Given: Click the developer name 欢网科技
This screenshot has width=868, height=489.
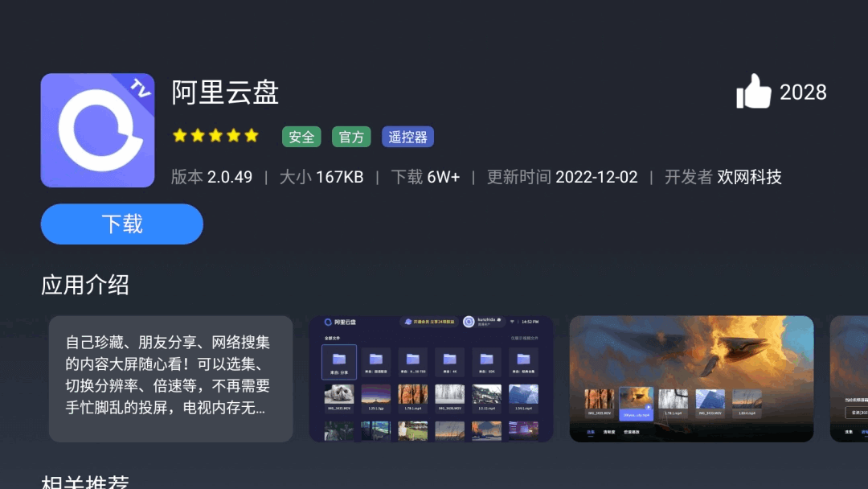Looking at the screenshot, I should [749, 177].
